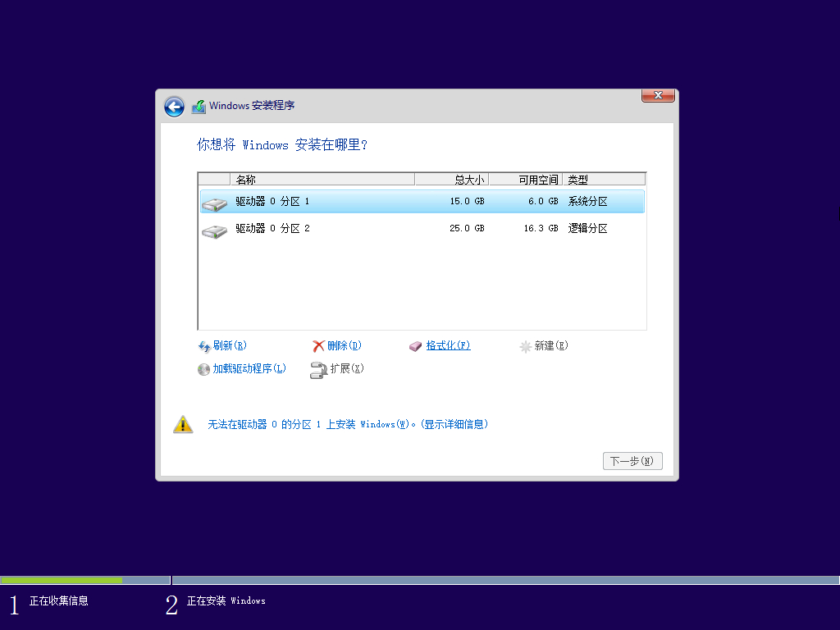Sort by the 类型 column header
Screen dimensions: 840x630
click(x=604, y=180)
